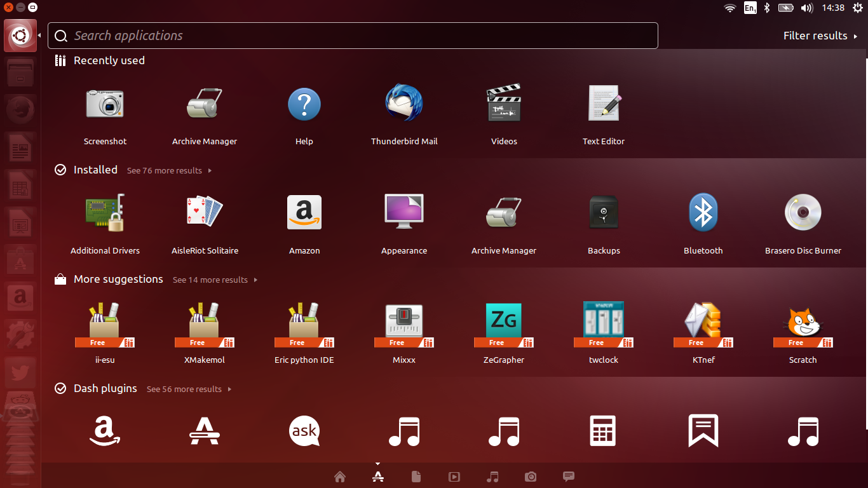This screenshot has width=868, height=488.
Task: Launch Brasero Disc Burner
Action: [803, 212]
